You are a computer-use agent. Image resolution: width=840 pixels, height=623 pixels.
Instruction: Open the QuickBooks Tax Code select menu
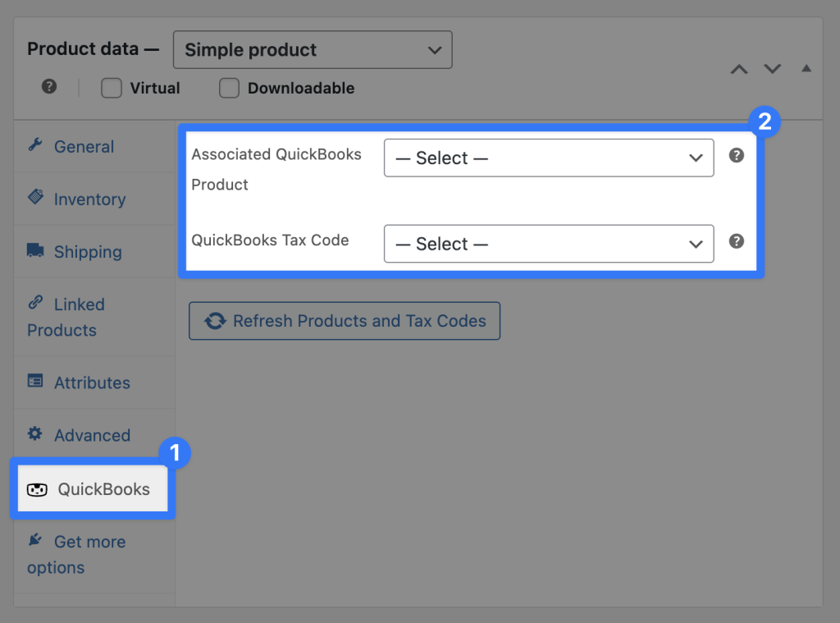(548, 244)
